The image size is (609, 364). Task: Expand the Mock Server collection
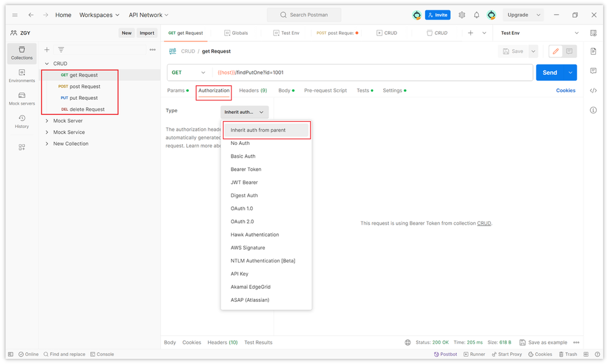[x=47, y=121]
